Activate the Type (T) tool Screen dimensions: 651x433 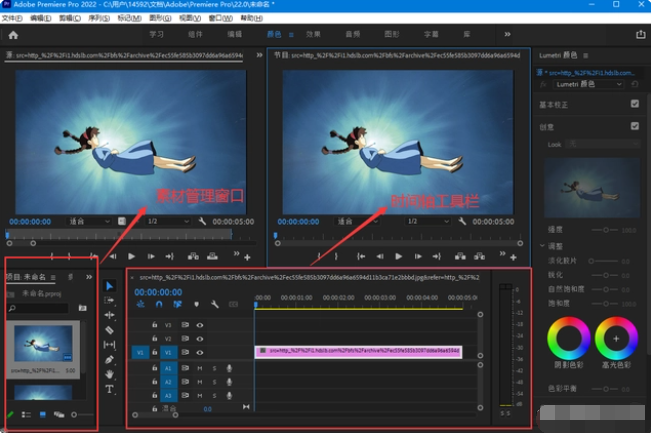(110, 389)
